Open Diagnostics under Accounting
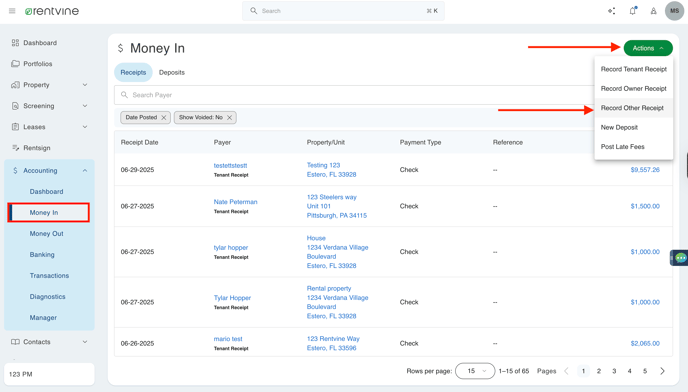Image resolution: width=688 pixels, height=392 pixels. pyautogui.click(x=47, y=297)
